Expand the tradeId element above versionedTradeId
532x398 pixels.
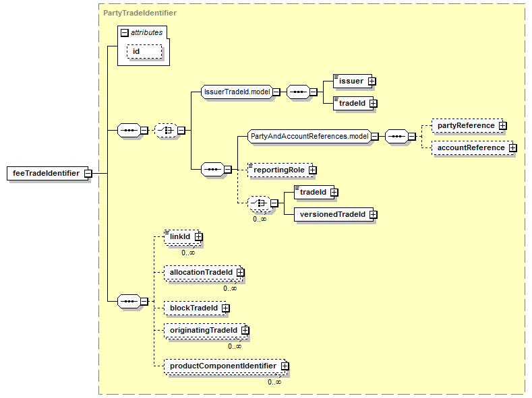(x=334, y=193)
